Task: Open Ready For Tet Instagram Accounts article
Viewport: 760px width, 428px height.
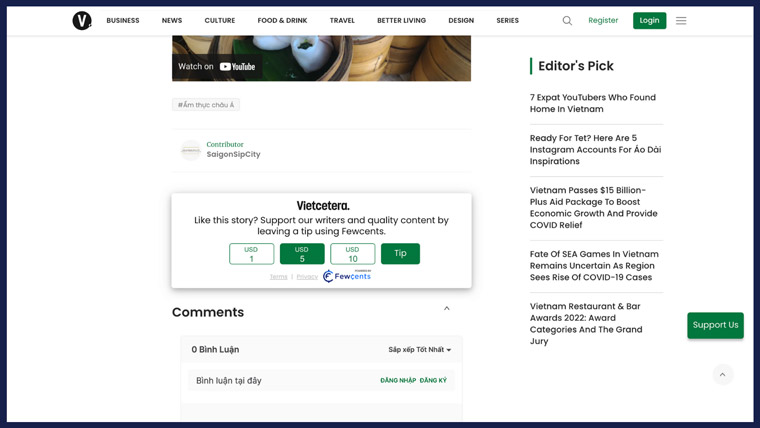Action: click(x=596, y=150)
